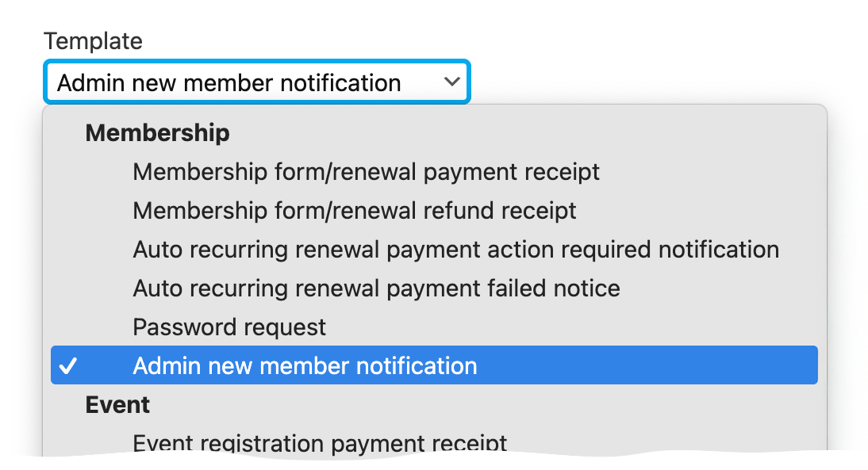Select Membership form/renewal payment receipt
This screenshot has width=868, height=470.
pos(366,171)
